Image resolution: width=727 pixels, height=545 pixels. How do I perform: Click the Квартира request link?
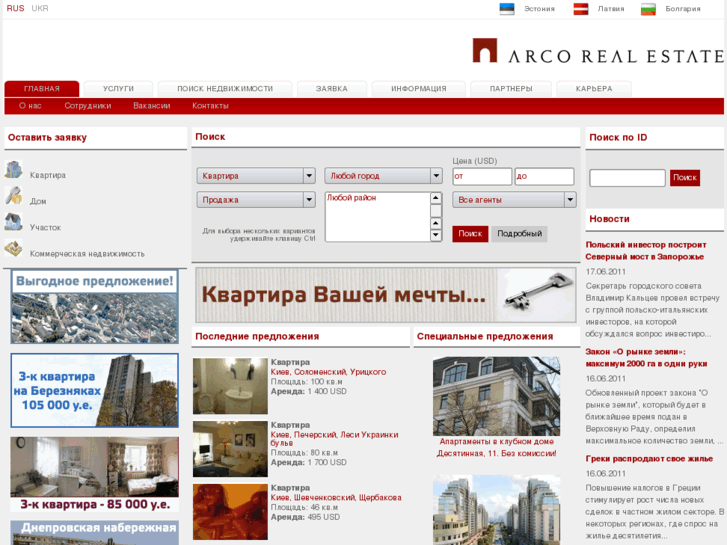click(x=48, y=175)
